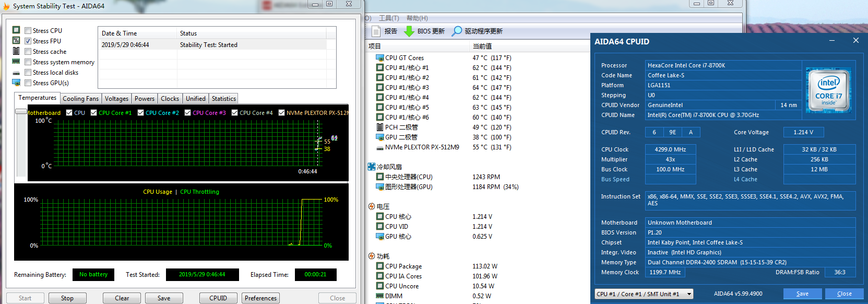Switch to the Temperatures tab
The image size is (868, 304).
click(x=37, y=98)
